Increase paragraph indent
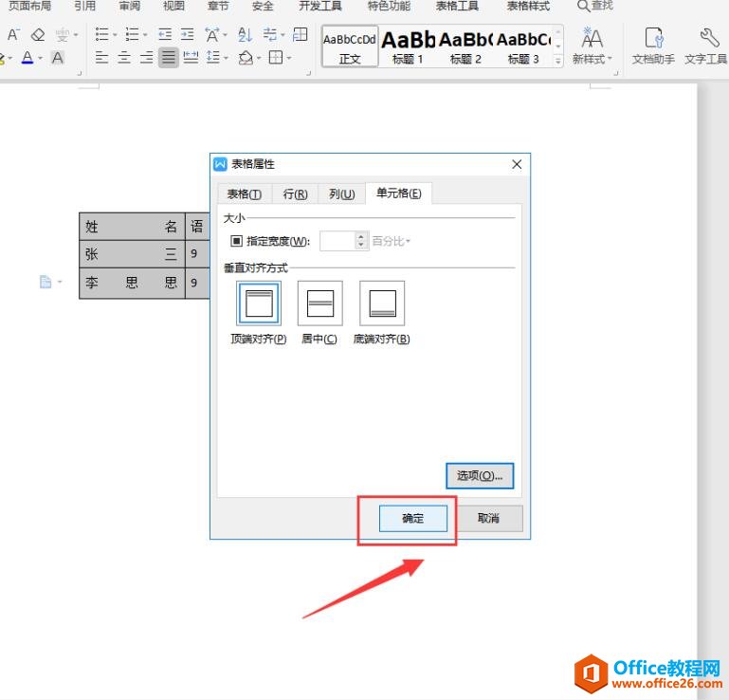The width and height of the screenshot is (729, 700). [x=188, y=34]
